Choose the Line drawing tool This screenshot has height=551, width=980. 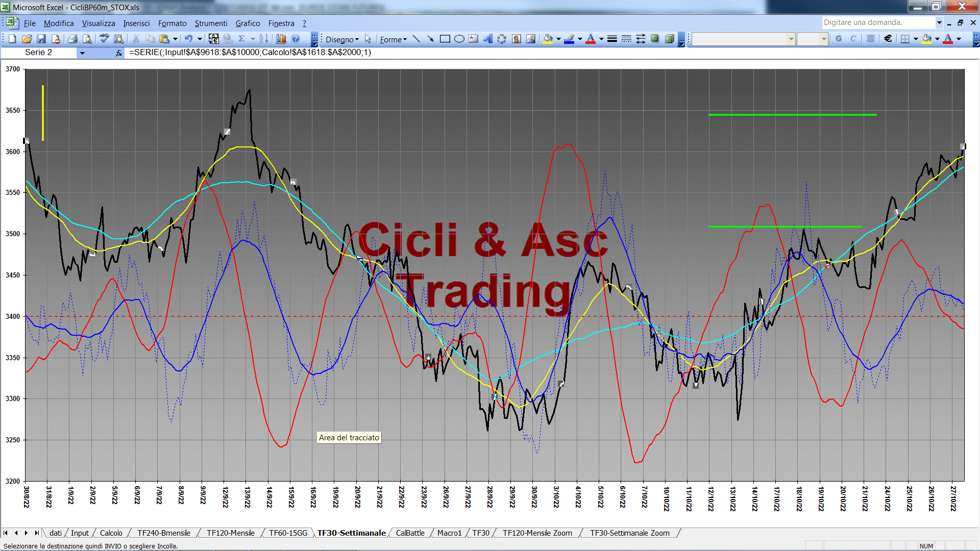(416, 39)
